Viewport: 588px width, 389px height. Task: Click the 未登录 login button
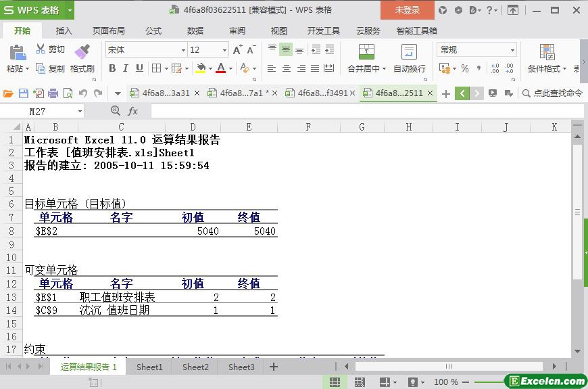tap(407, 10)
